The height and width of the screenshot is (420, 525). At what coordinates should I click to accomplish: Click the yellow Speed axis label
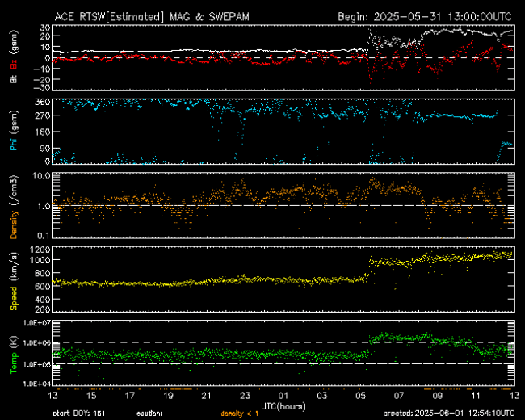pos(14,298)
